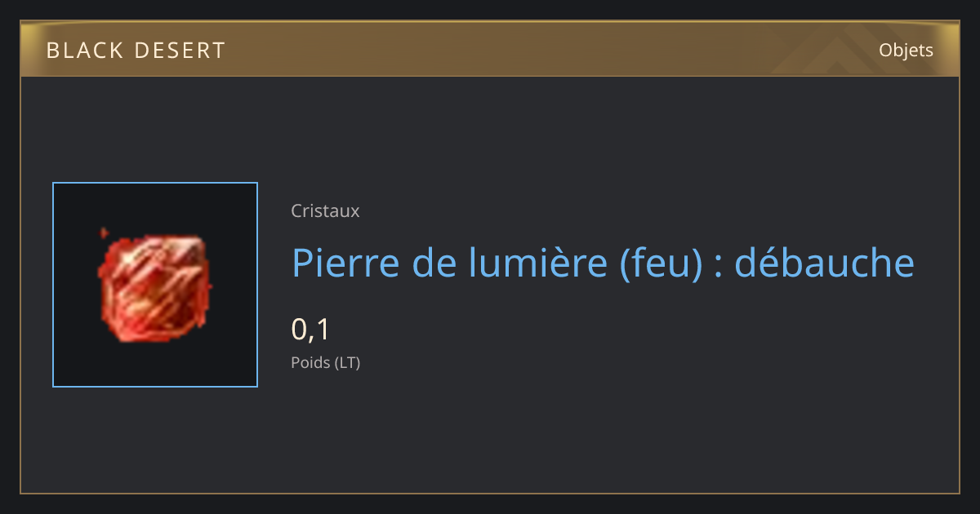Image resolution: width=980 pixels, height=514 pixels.
Task: Click the word Poids under the weight
Action: [x=310, y=362]
